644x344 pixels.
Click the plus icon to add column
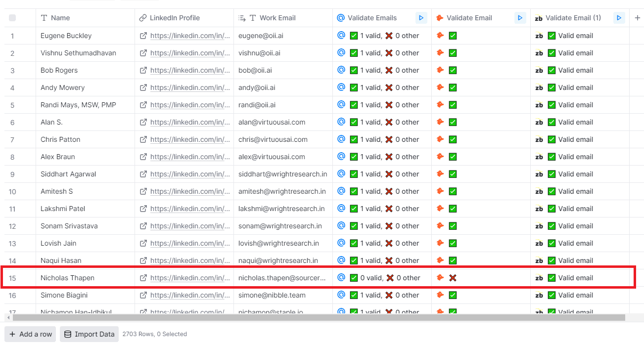point(637,18)
